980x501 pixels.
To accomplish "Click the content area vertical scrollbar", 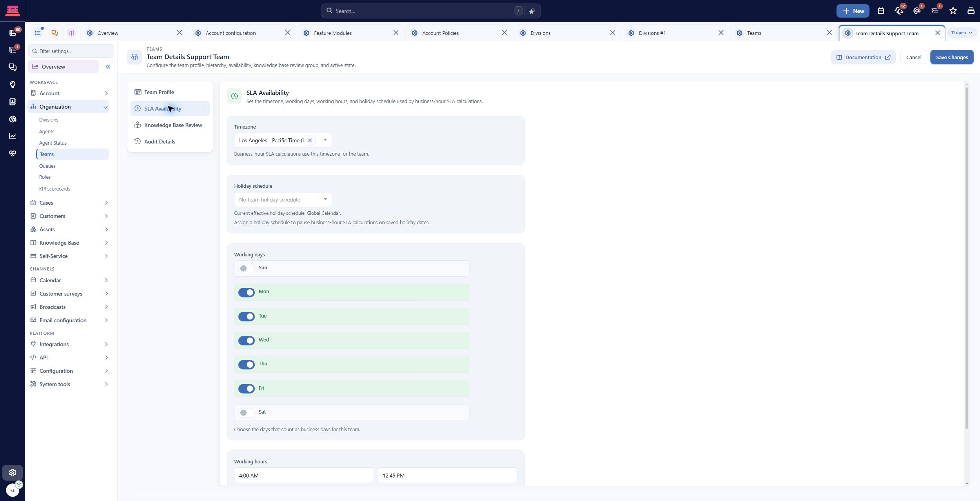I will (967, 258).
